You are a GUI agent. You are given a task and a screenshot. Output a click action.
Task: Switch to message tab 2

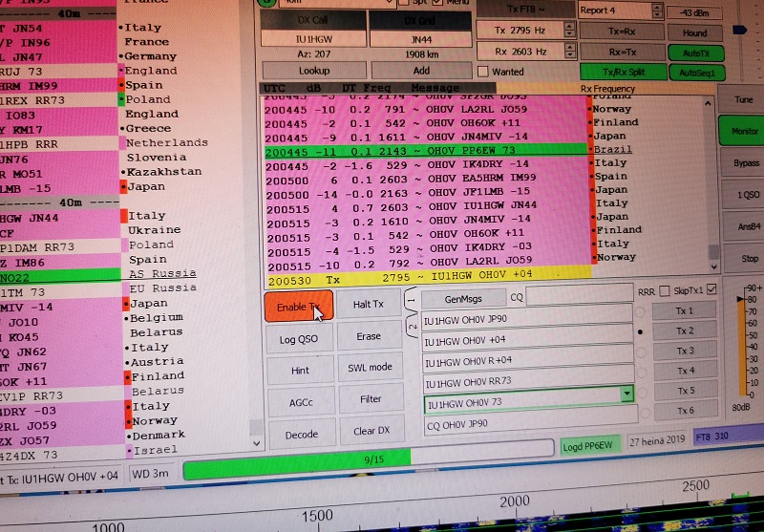coord(413,327)
